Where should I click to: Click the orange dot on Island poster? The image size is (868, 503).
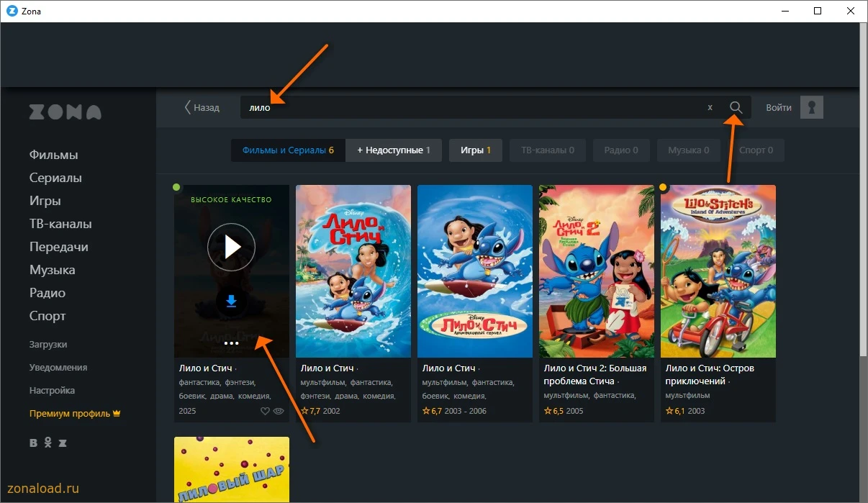coord(663,187)
